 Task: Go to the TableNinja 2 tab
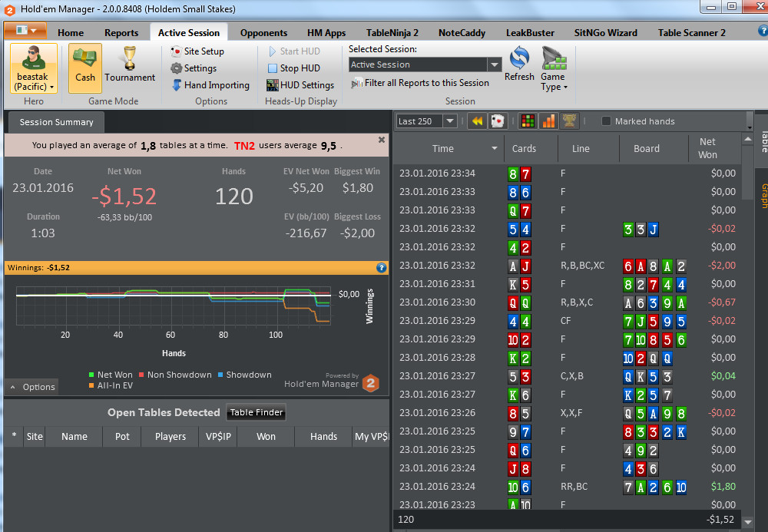coord(392,33)
